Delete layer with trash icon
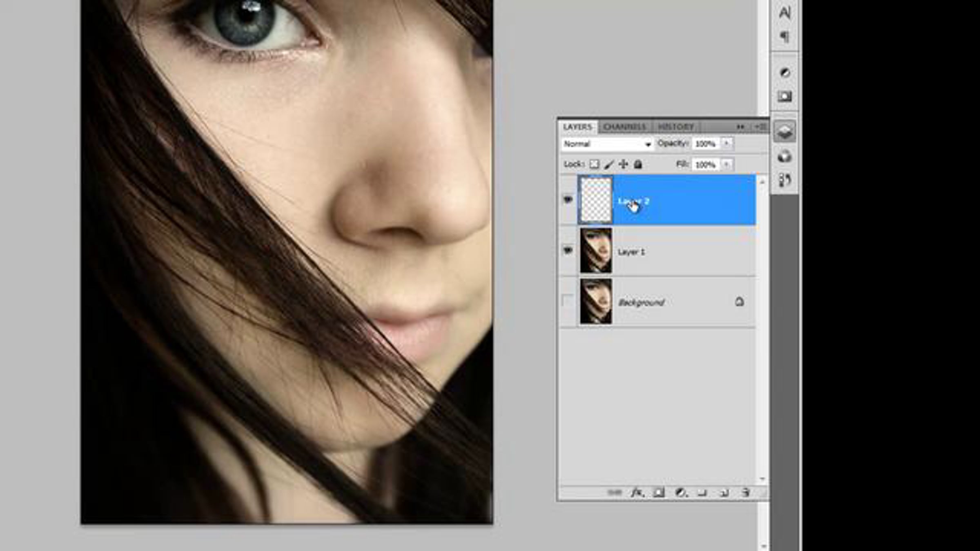 pyautogui.click(x=746, y=493)
